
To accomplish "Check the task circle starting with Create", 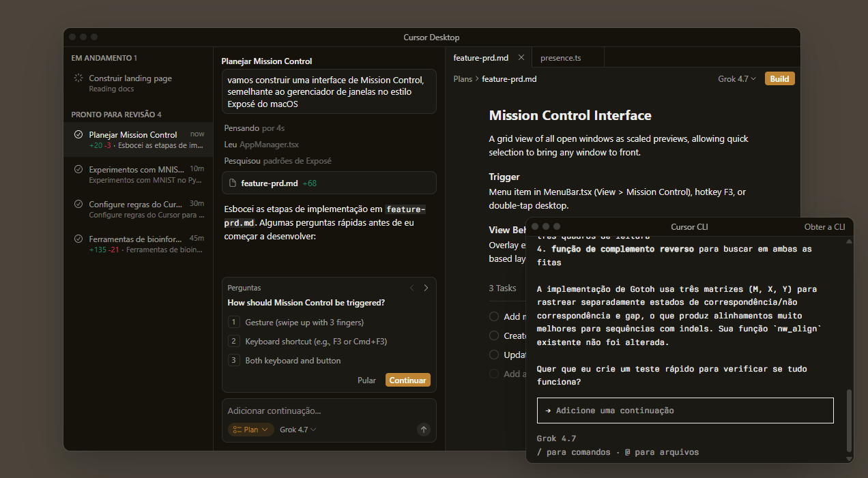I will coord(494,335).
